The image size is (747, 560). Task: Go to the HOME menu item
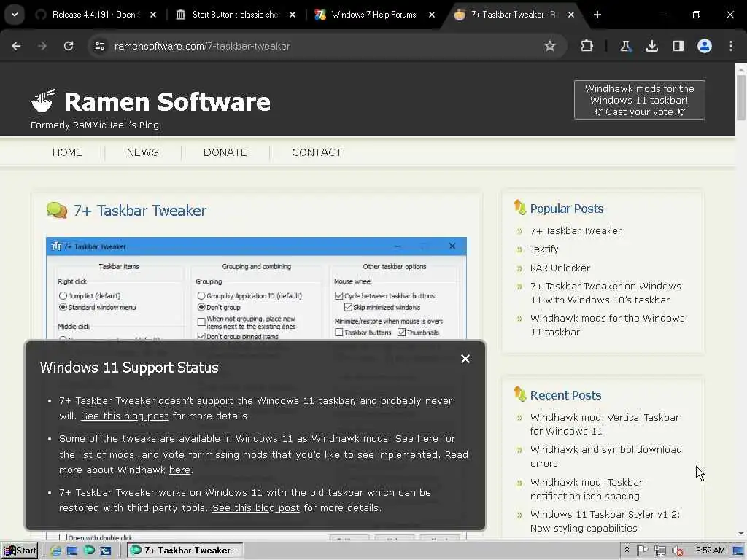point(67,152)
